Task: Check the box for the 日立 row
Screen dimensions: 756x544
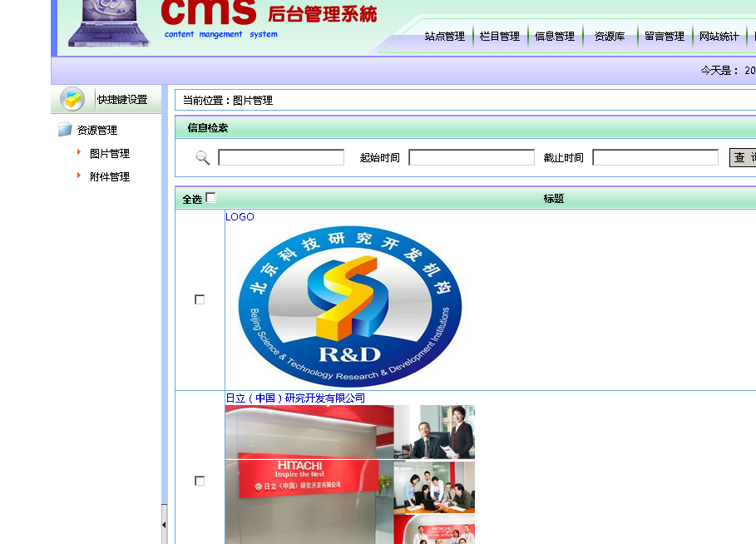Action: click(200, 481)
